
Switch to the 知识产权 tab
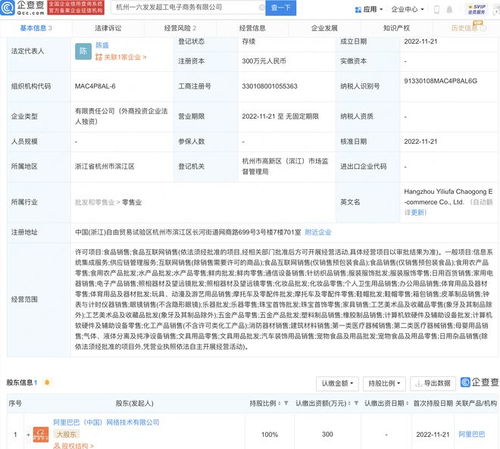396,28
